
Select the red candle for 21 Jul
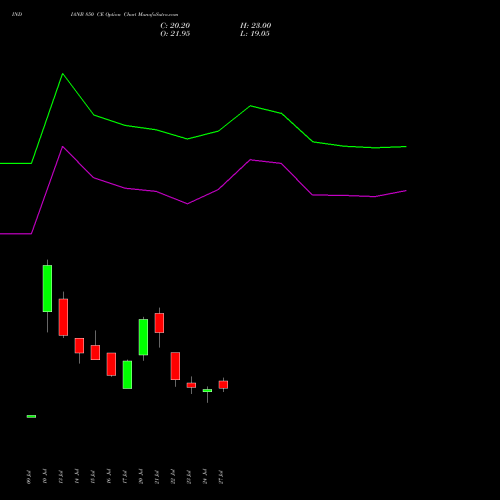(159, 323)
